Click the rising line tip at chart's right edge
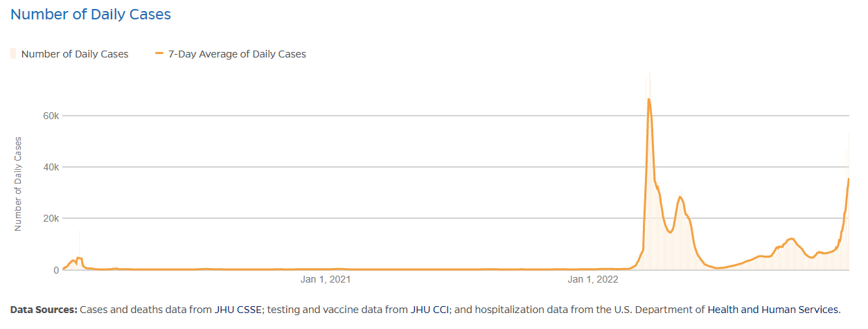This screenshot has width=868, height=329. [849, 179]
